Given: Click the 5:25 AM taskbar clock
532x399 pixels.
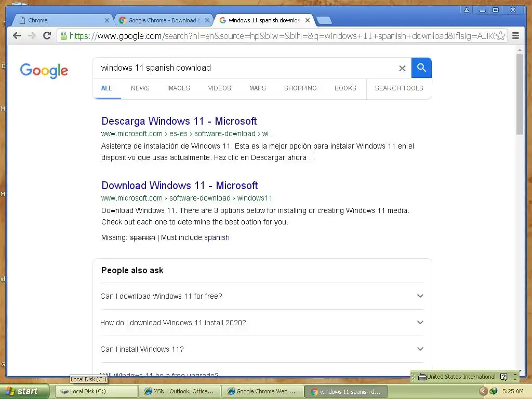Looking at the screenshot, I should tap(513, 392).
